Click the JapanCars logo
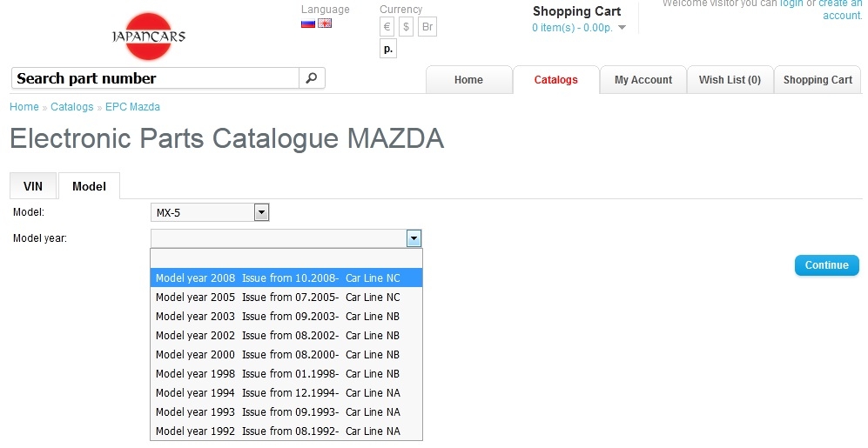868x448 pixels. 148,37
